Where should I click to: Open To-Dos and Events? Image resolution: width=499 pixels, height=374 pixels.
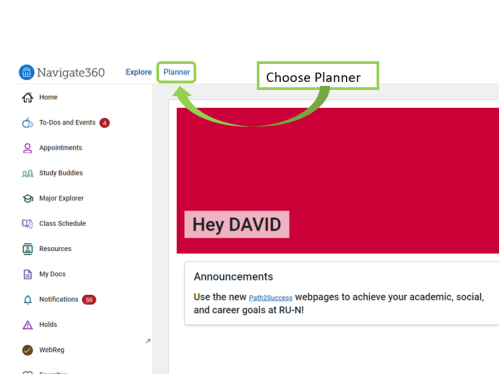click(67, 123)
